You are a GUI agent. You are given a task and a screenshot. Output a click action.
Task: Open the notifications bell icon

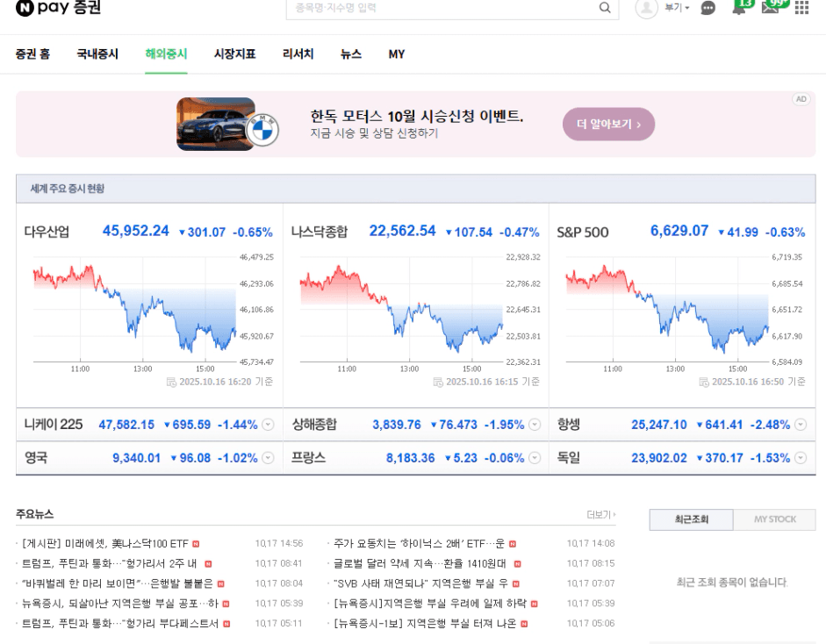[x=740, y=7]
